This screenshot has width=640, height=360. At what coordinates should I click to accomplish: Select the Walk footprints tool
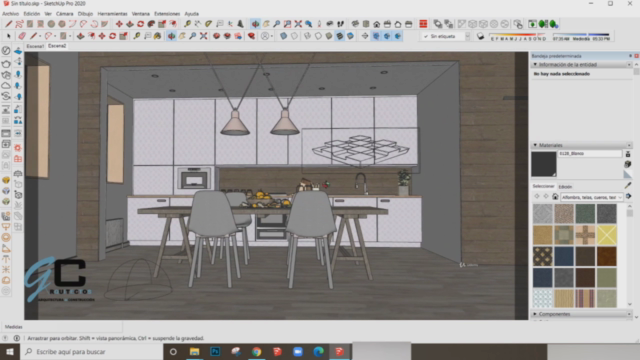340,24
